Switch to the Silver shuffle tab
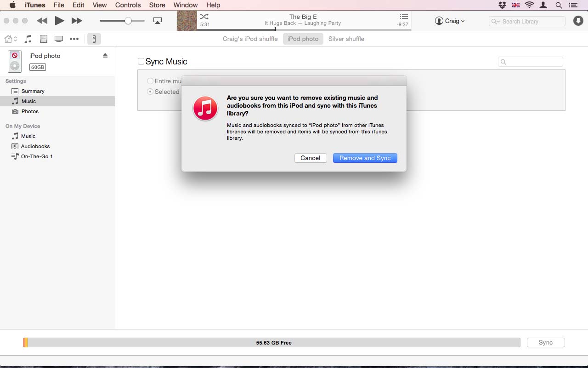 pyautogui.click(x=346, y=39)
